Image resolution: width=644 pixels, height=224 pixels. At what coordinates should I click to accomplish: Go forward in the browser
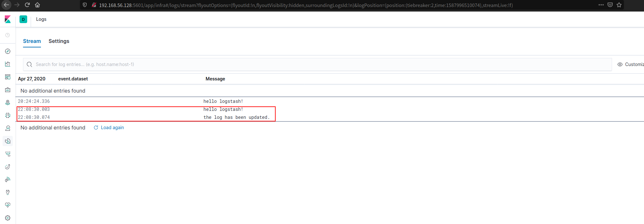pos(17,5)
